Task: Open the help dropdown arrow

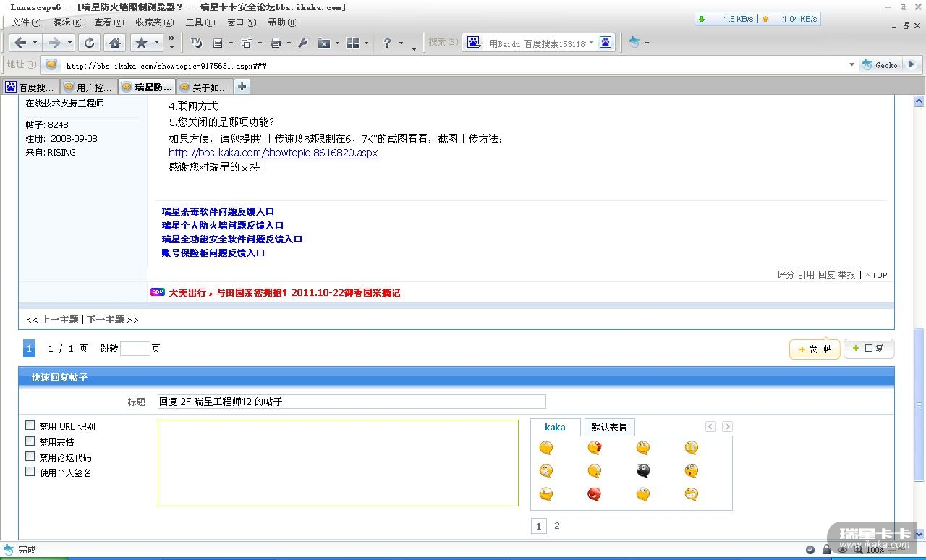Action: click(400, 43)
